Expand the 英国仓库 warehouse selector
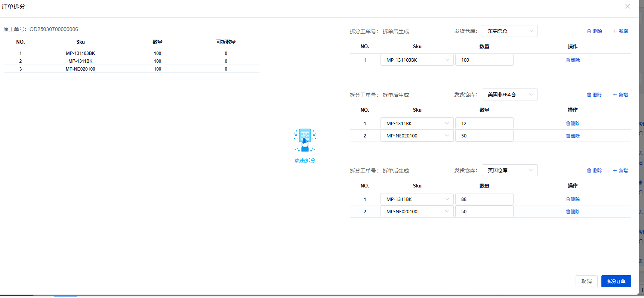This screenshot has width=644, height=298. 509,171
